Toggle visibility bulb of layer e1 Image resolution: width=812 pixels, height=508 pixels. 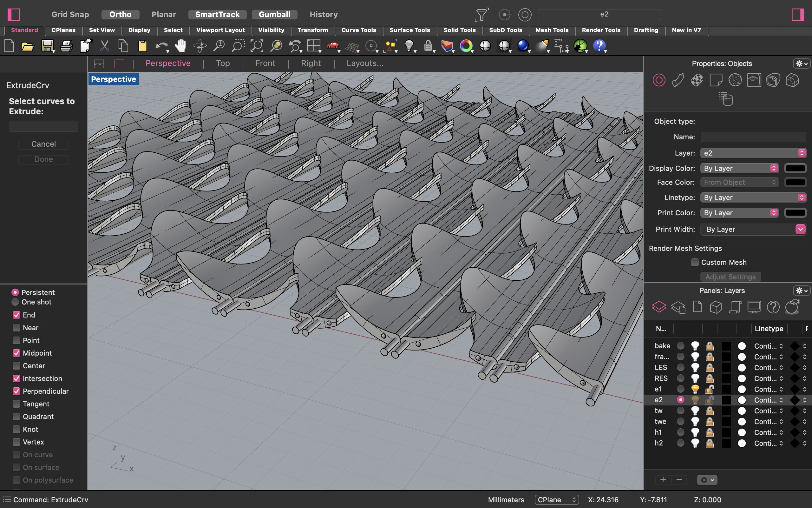(695, 389)
